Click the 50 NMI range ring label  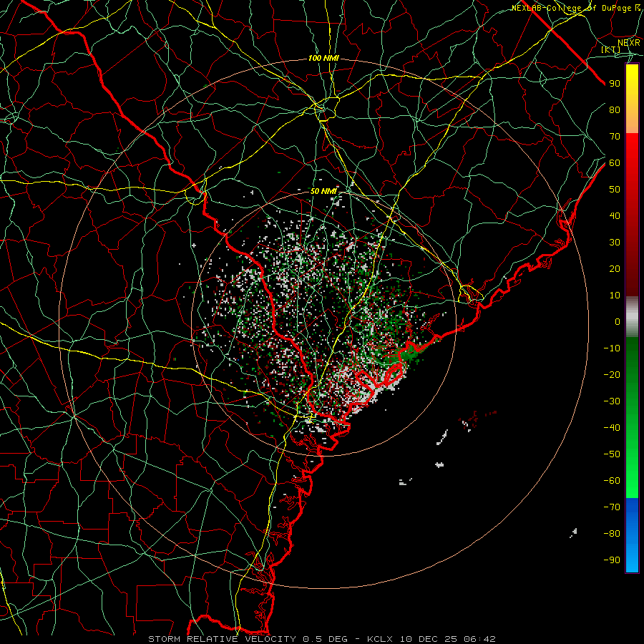[x=323, y=191]
